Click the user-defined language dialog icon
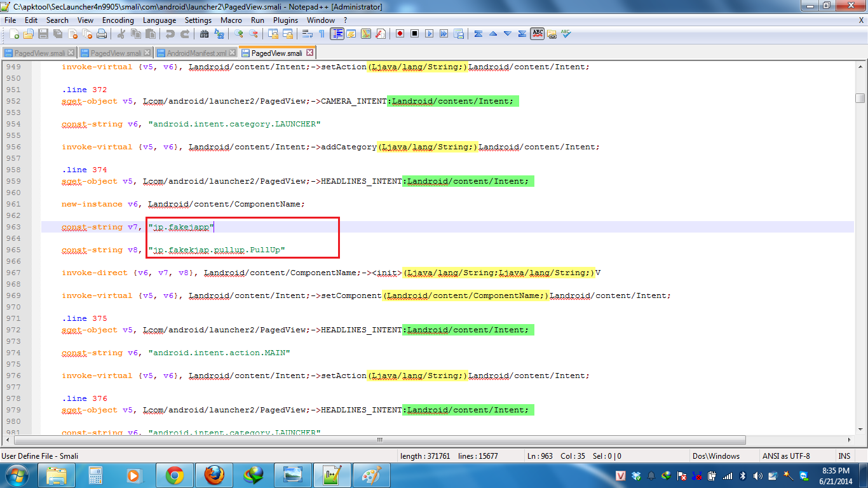 coord(351,34)
